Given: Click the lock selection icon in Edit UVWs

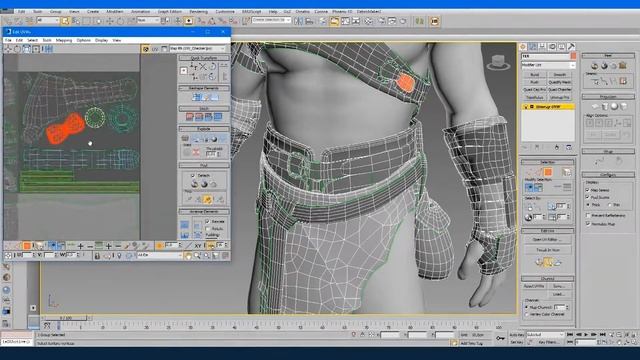Looking at the screenshot, I should 97,256.
